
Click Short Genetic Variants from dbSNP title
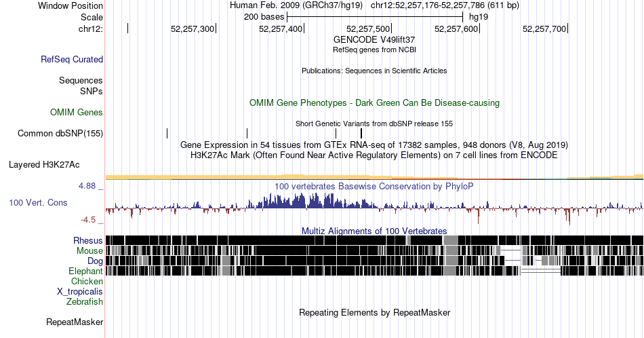(x=374, y=124)
